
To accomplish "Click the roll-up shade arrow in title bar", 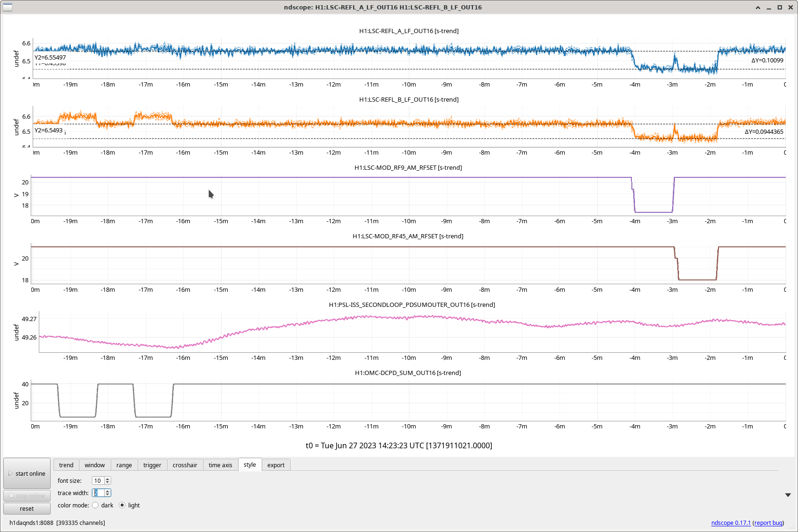I will tap(758, 8).
